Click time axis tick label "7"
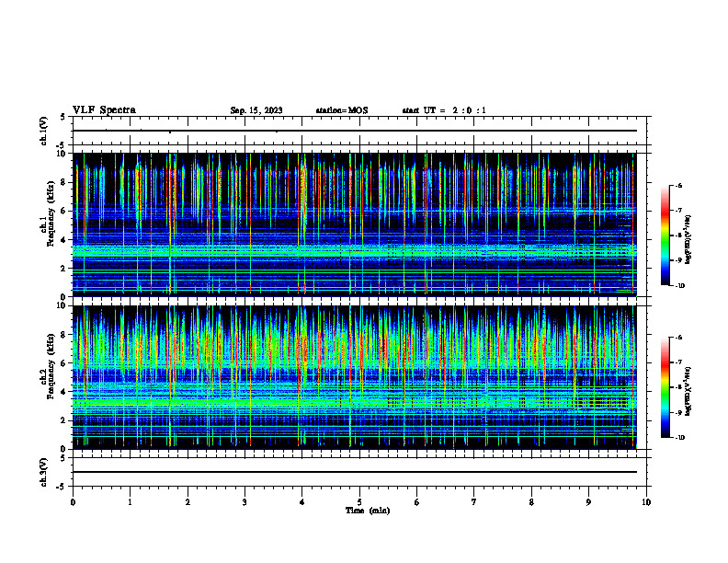 pyautogui.click(x=474, y=502)
